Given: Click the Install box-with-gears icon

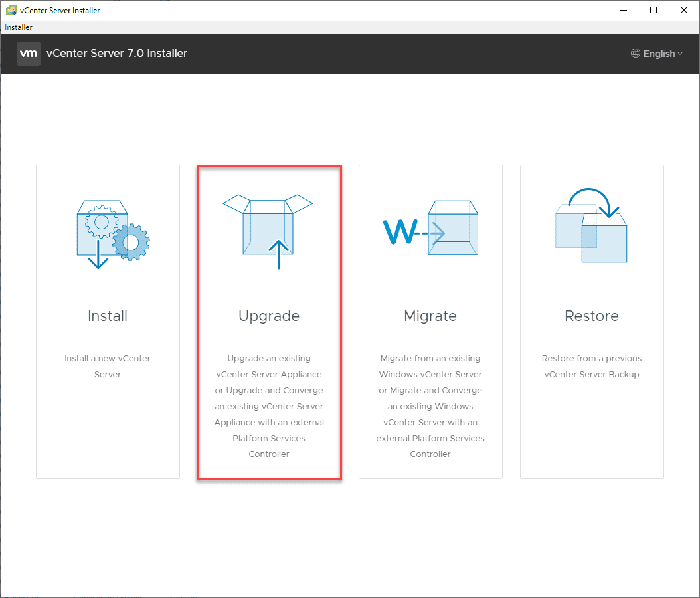Looking at the screenshot, I should coord(113,235).
